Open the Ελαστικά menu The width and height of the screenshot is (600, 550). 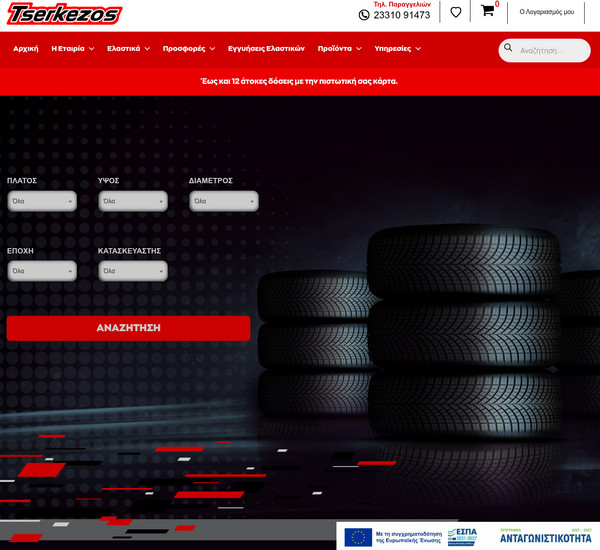click(124, 49)
